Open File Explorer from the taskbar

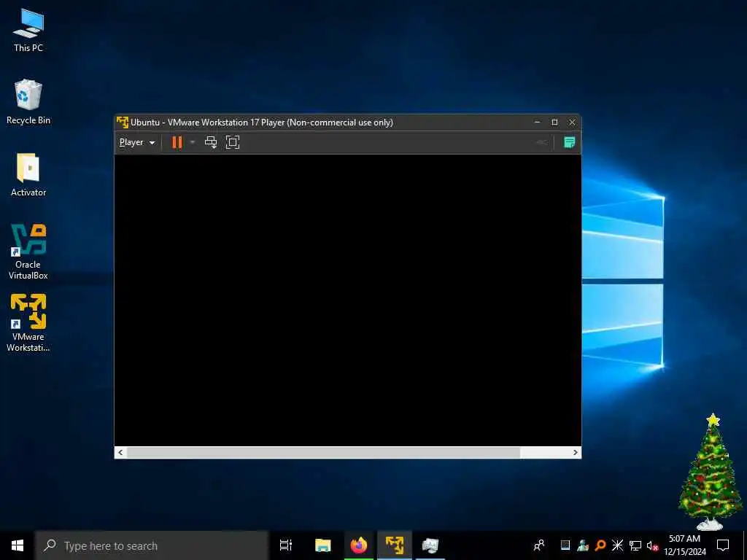pos(323,545)
